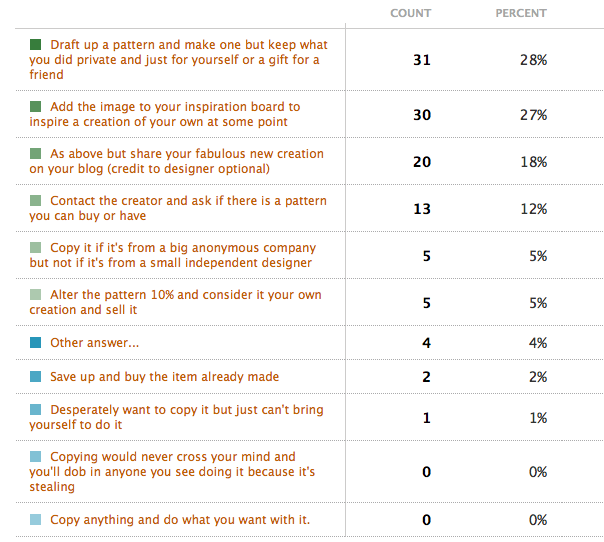Click the green swatch beside "Draft up a pattern"

(36, 45)
